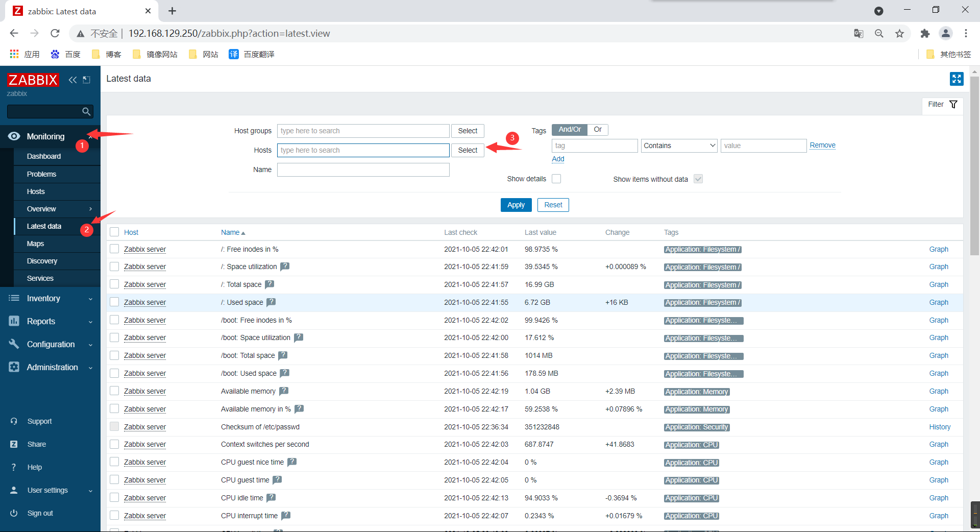Image resolution: width=980 pixels, height=532 pixels.
Task: Open Hosts in Monitoring menu
Action: 57,191
